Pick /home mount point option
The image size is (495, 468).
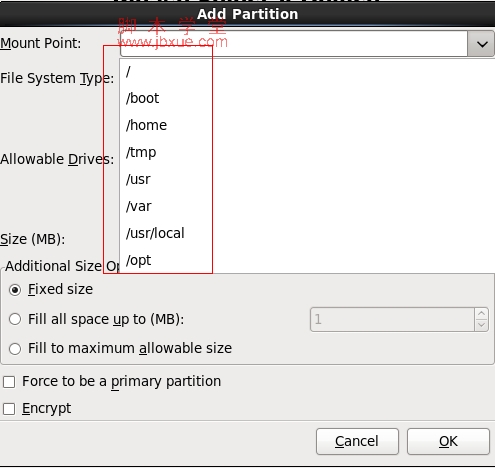[x=307, y=125]
